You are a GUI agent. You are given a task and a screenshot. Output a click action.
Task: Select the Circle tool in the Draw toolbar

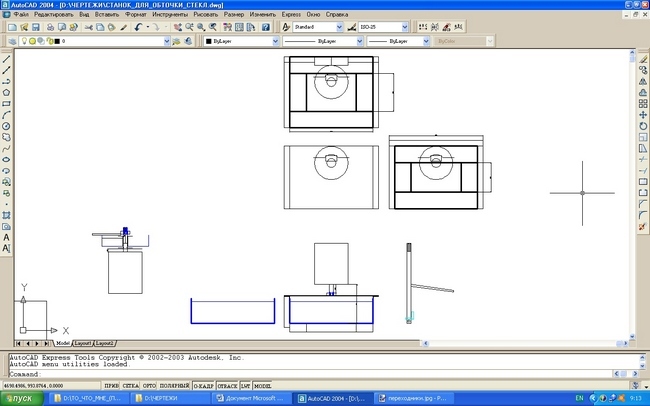(x=6, y=126)
